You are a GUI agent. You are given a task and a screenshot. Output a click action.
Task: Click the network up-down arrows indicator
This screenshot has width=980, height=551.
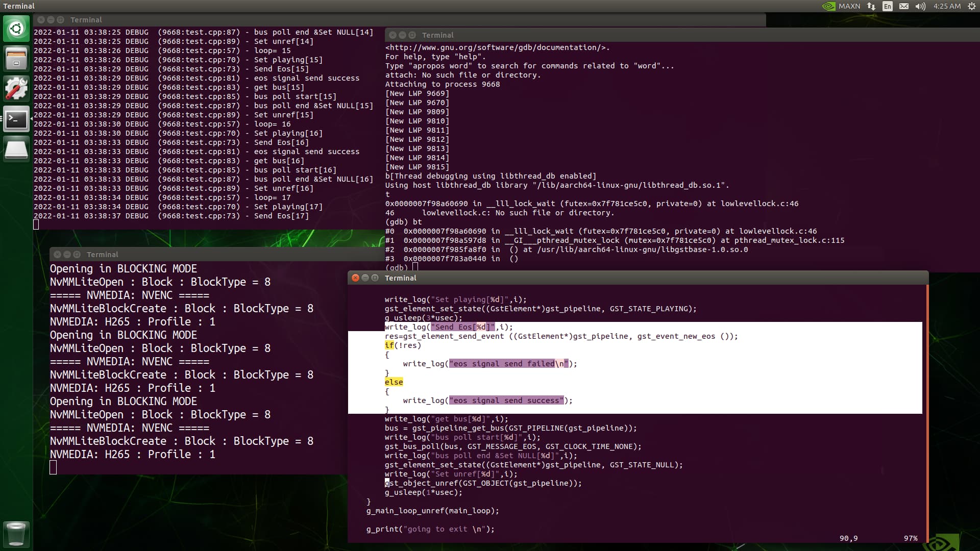[x=871, y=6]
